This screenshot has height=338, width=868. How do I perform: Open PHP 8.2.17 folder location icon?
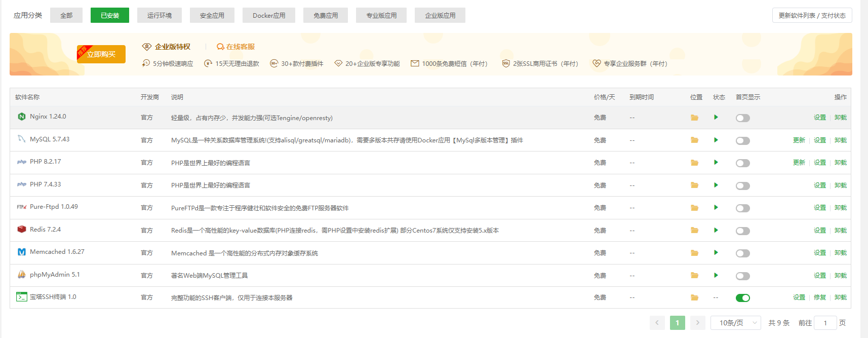click(694, 163)
